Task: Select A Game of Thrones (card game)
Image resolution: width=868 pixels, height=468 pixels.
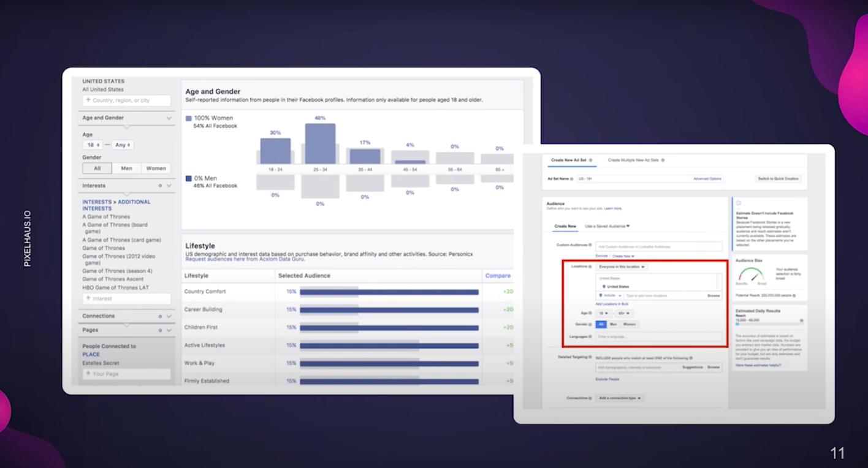Action: click(122, 240)
